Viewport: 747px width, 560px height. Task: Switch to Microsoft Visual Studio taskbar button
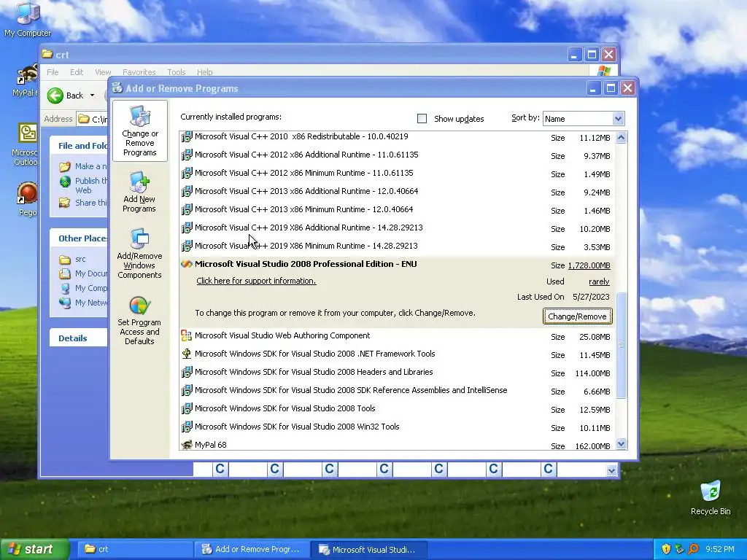coord(368,550)
